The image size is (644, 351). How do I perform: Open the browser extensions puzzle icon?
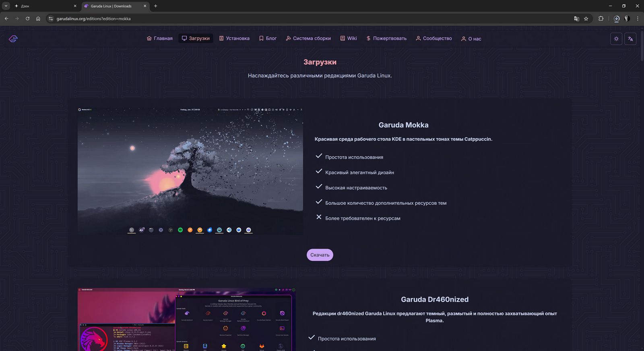pos(601,19)
